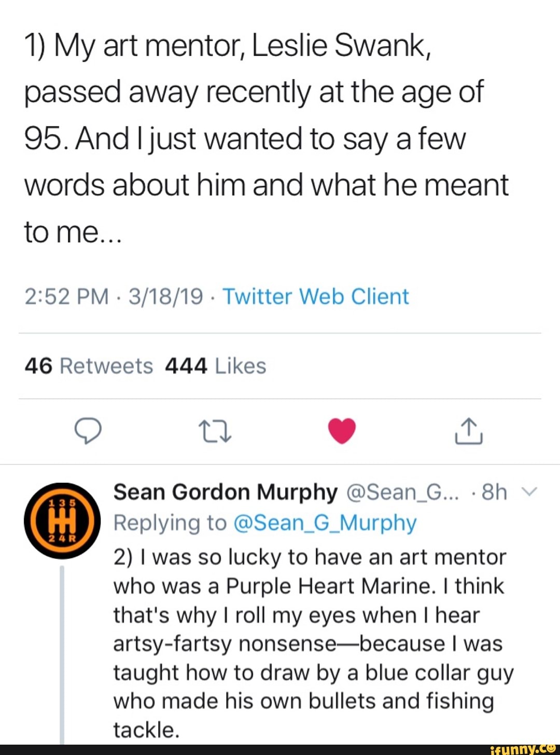This screenshot has height=755, width=560.
Task: Click the 'Replying to' label text
Action: point(170,523)
